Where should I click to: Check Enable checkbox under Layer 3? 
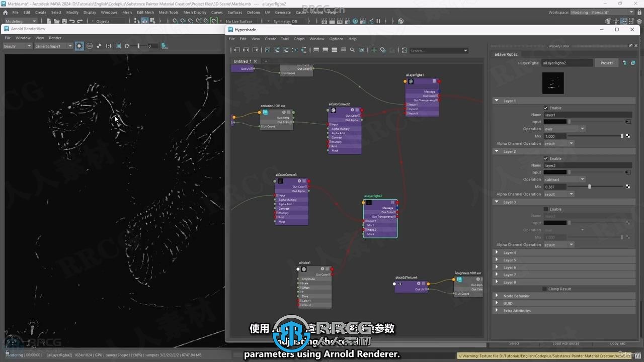click(x=546, y=209)
